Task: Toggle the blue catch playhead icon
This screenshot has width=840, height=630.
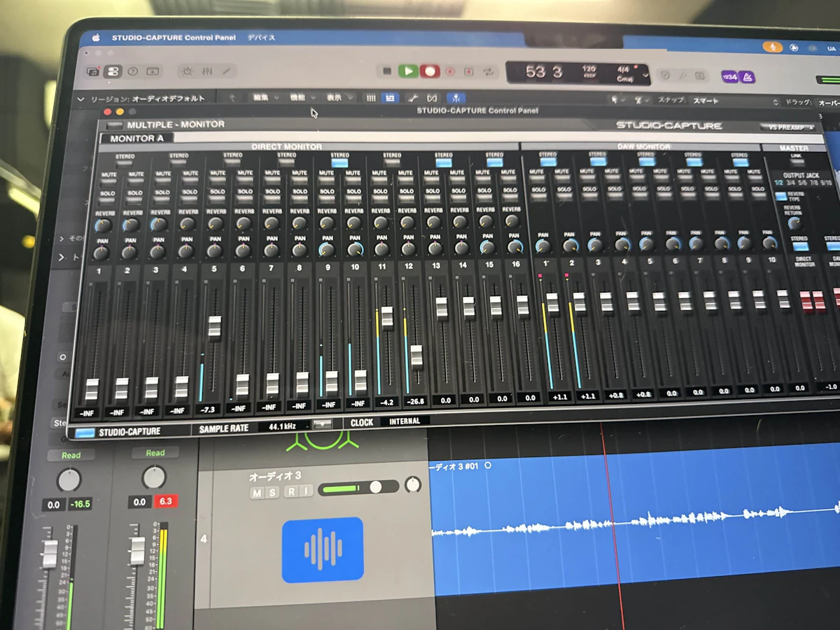Action: tap(456, 98)
